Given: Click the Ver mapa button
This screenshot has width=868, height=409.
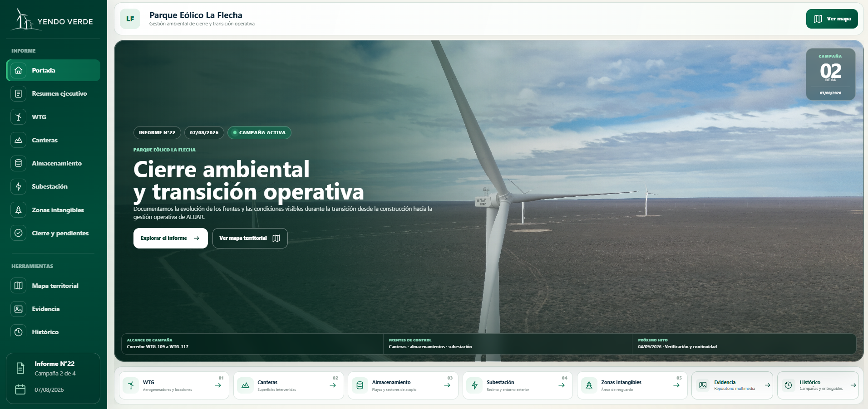Looking at the screenshot, I should coord(832,19).
